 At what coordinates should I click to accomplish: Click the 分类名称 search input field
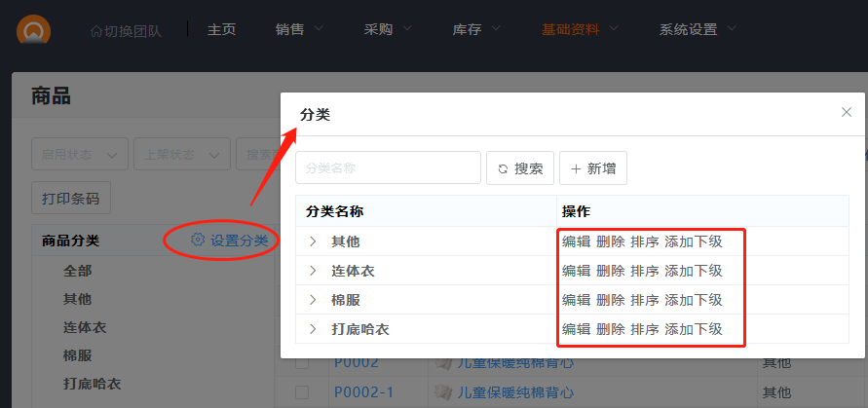point(388,167)
